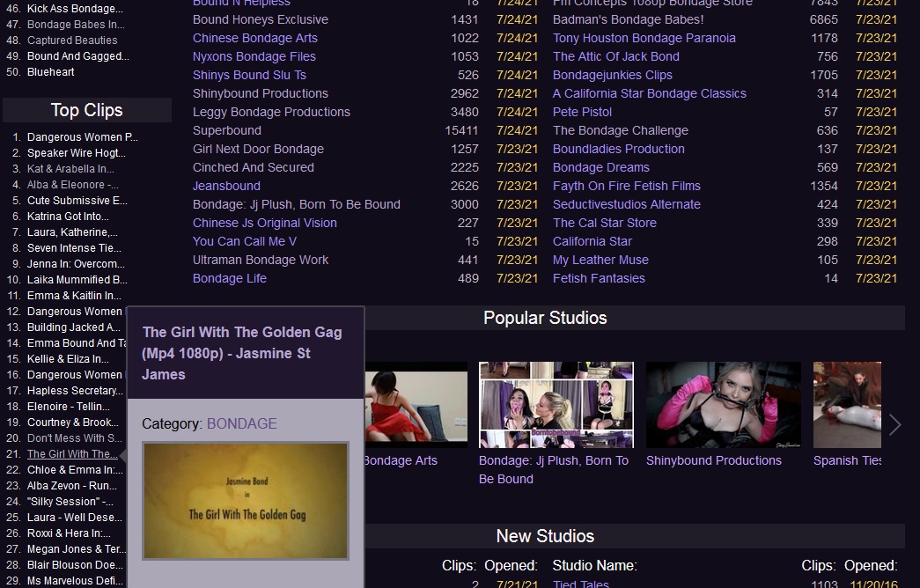Open top clip 1, Dangerous Women P...

click(x=82, y=137)
